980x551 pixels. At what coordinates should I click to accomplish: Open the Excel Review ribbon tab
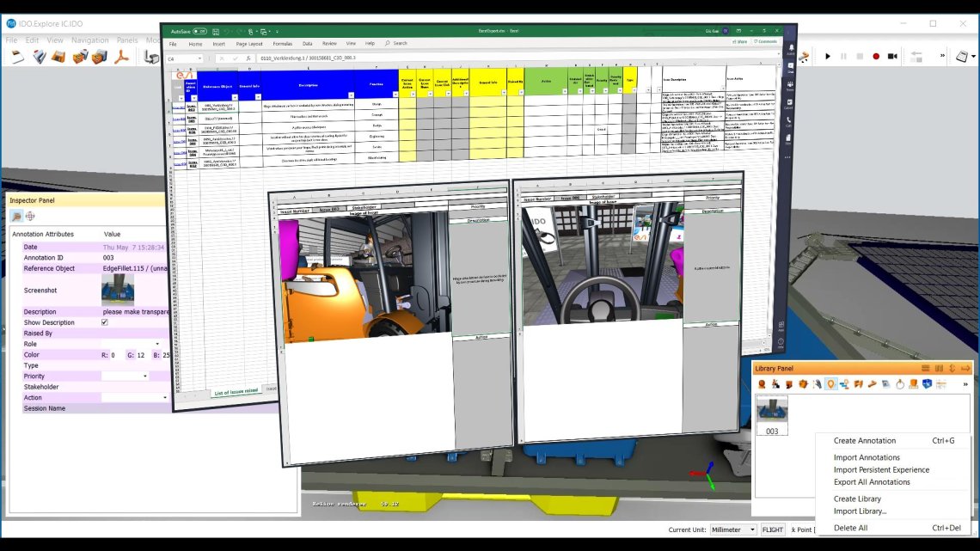point(329,44)
